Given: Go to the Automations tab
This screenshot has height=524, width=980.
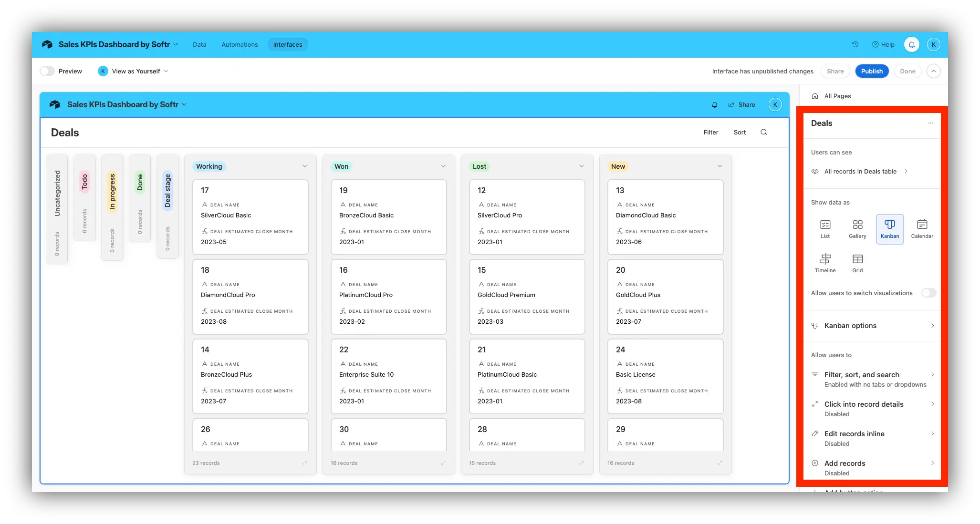Looking at the screenshot, I should point(240,44).
